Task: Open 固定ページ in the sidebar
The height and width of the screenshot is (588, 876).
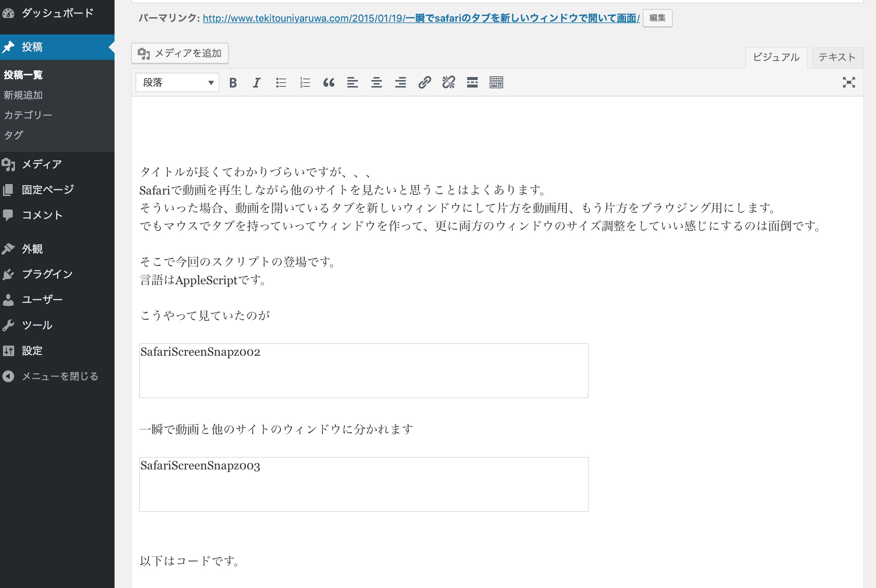Action: (x=57, y=190)
